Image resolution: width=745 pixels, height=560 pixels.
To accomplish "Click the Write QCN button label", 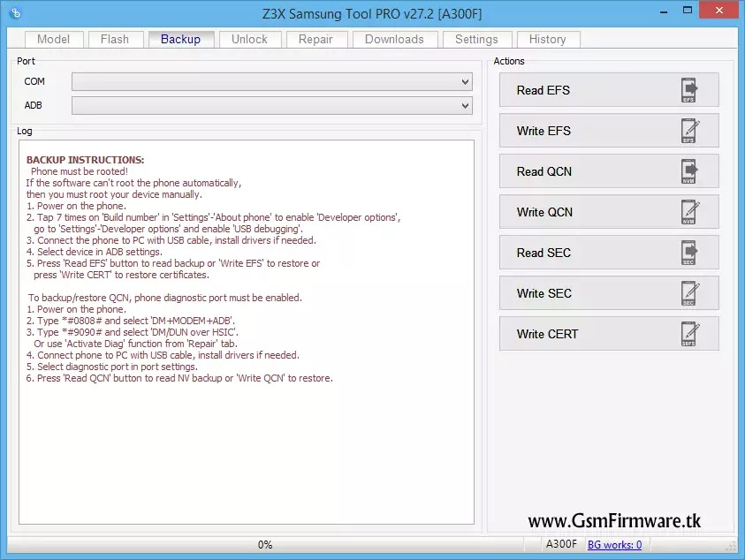I will click(x=544, y=212).
